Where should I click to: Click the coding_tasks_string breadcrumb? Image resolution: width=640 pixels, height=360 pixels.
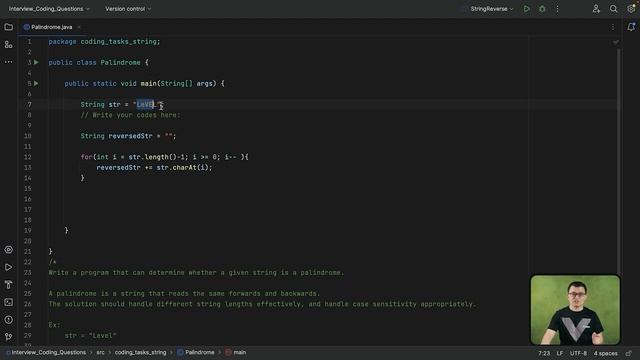pos(140,352)
